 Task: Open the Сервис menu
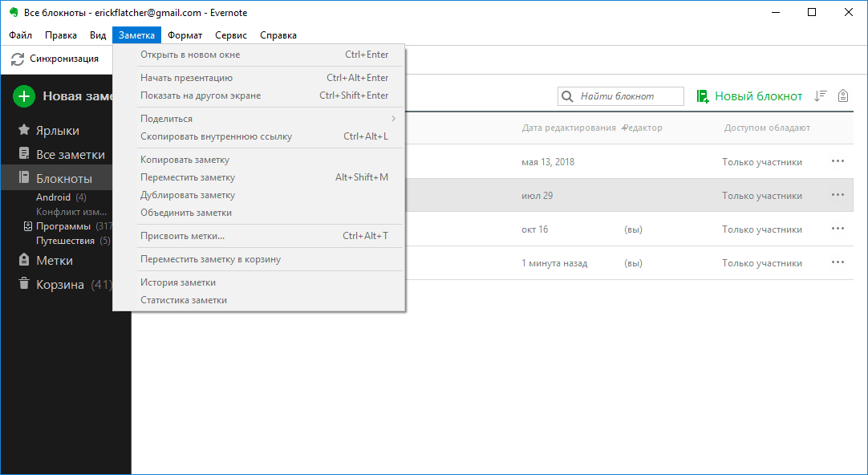(231, 35)
